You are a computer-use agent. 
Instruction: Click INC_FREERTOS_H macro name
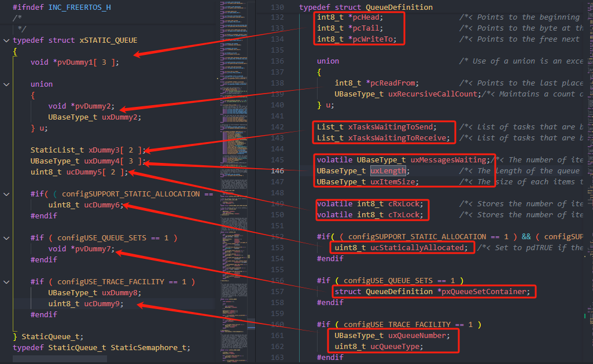79,7
